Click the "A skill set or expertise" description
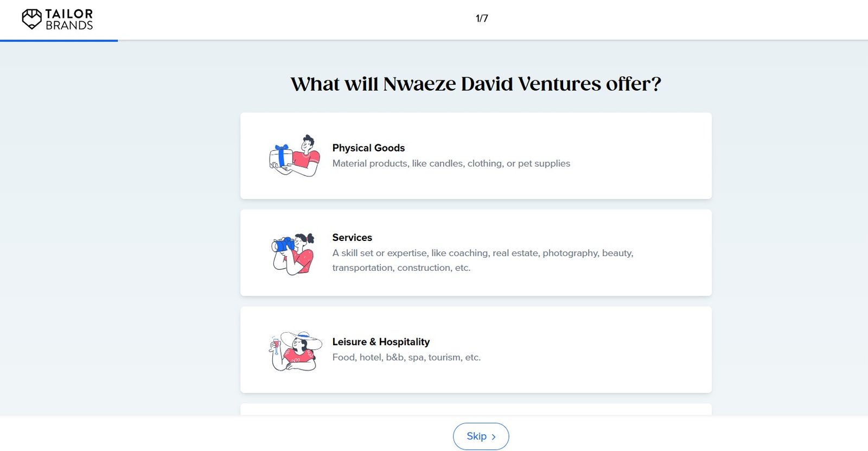Viewport: 868px width, 451px height. (482, 253)
